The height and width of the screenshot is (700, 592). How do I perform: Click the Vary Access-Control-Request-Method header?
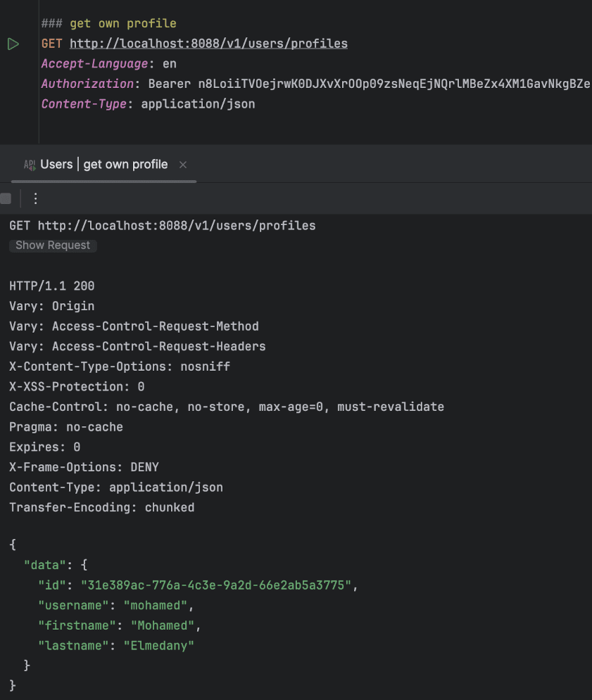point(134,326)
